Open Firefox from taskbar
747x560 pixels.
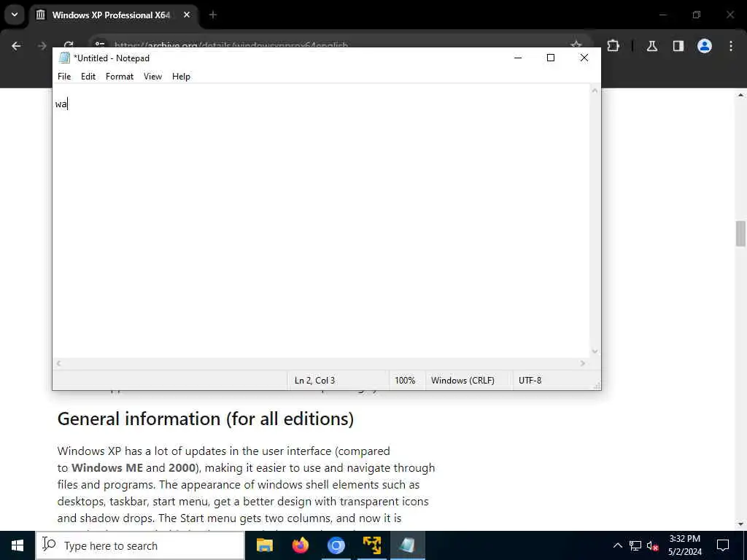pos(300,545)
